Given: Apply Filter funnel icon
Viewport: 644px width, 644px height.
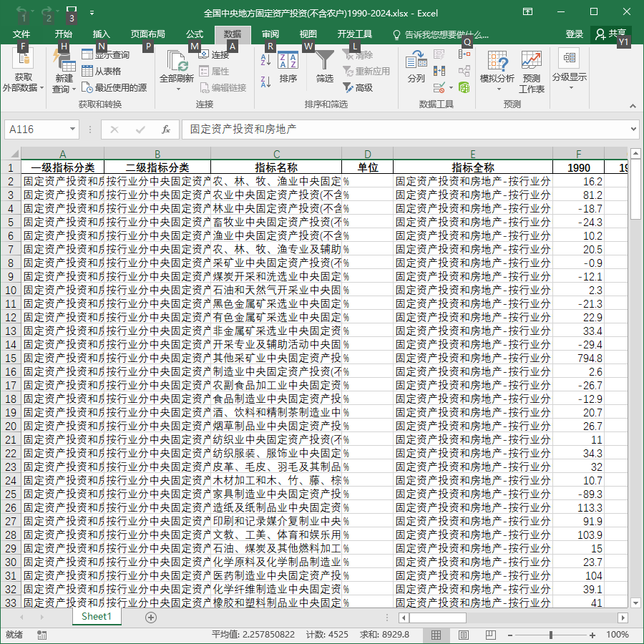Looking at the screenshot, I should click(x=324, y=67).
